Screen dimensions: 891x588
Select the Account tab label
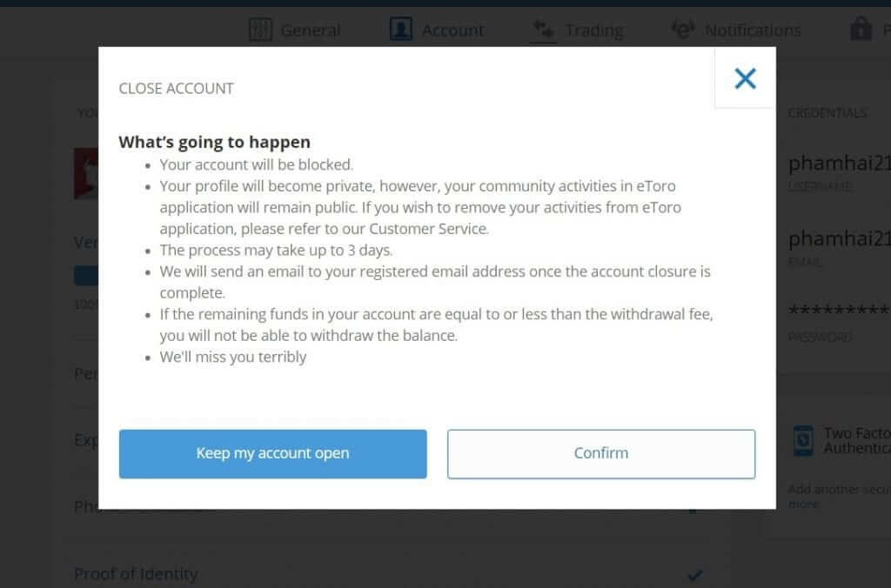click(x=452, y=30)
